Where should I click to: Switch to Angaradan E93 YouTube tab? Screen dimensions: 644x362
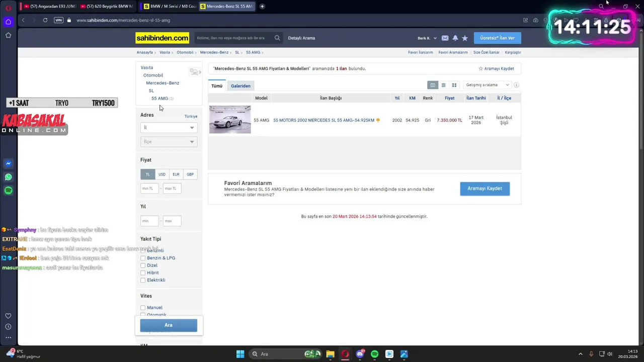pos(49,7)
